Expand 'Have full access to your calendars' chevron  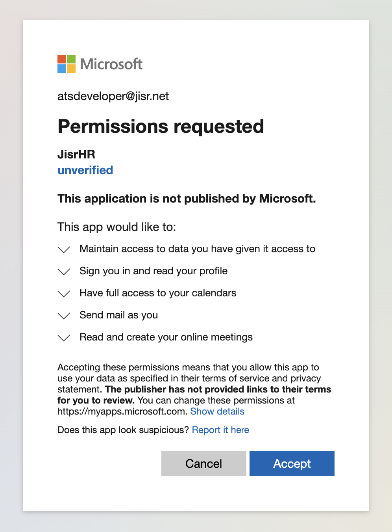pyautogui.click(x=64, y=294)
